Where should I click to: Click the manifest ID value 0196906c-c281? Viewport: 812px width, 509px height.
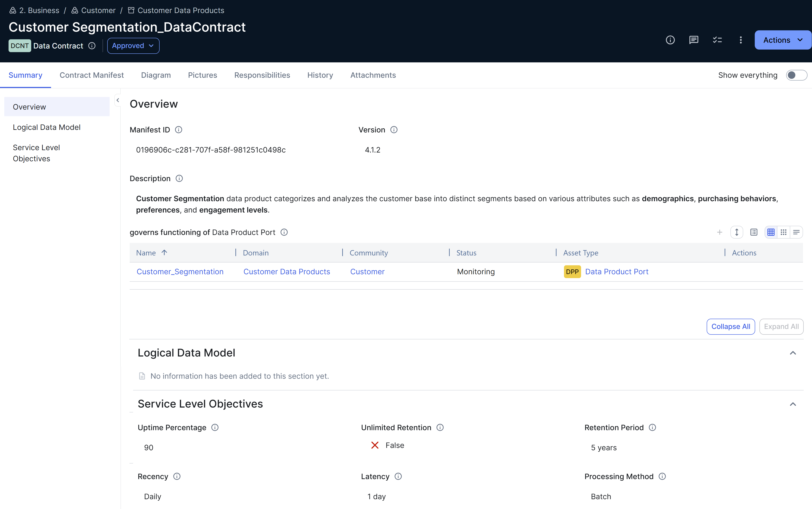(211, 150)
